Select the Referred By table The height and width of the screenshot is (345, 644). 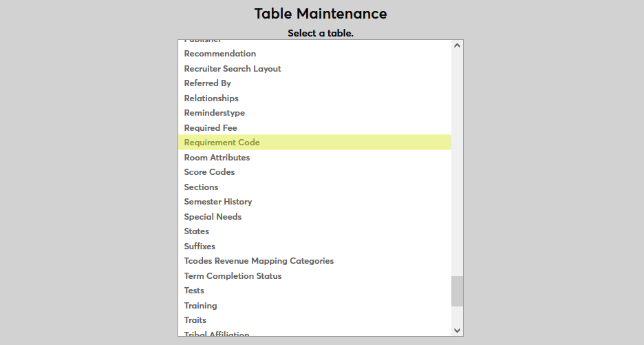click(208, 83)
